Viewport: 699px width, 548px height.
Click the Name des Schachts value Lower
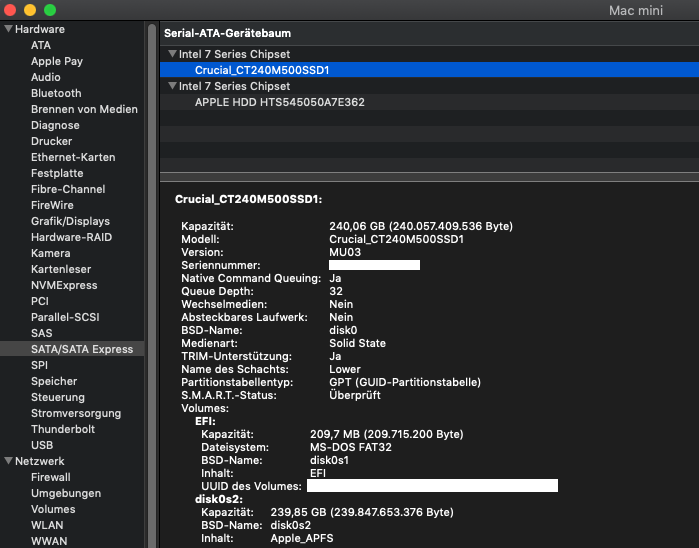click(x=345, y=369)
